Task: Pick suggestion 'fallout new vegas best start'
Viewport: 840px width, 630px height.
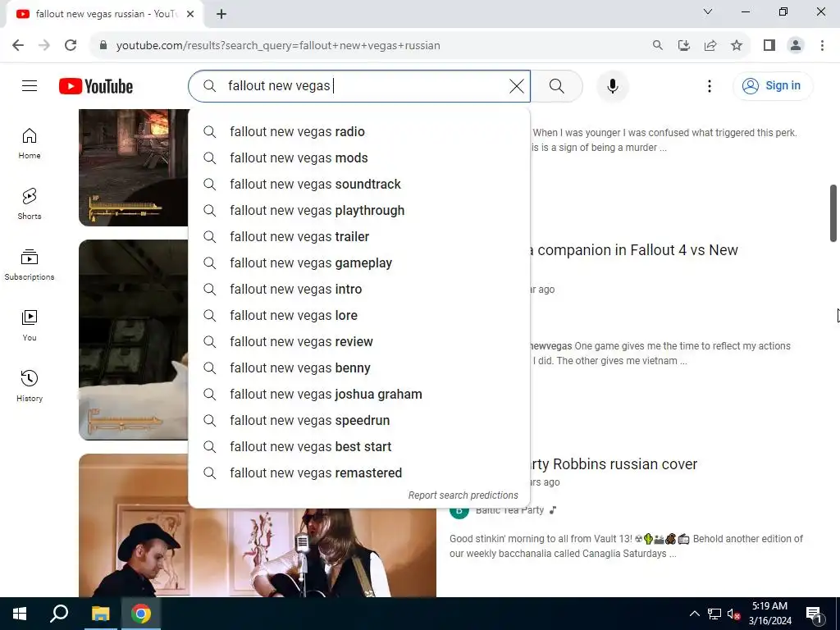Action: coord(359,446)
